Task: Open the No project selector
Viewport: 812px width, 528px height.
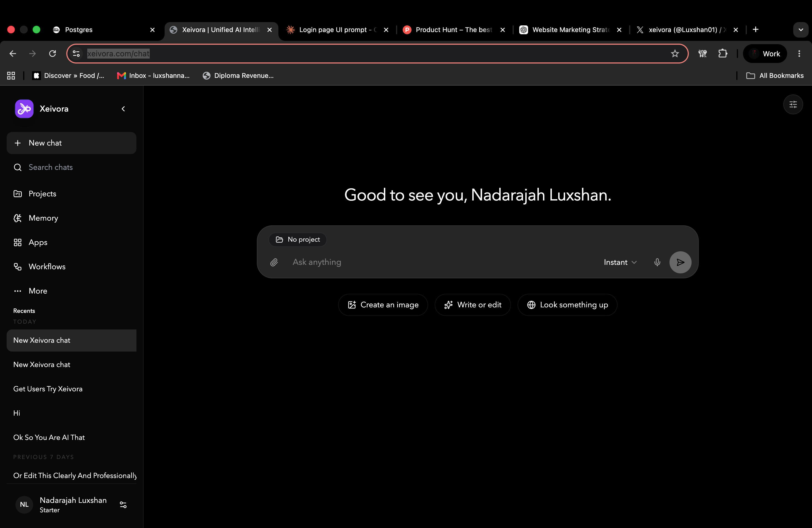Action: (x=297, y=239)
